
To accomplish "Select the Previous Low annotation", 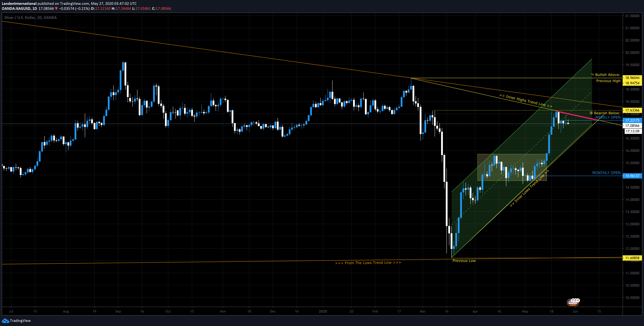I will (x=464, y=261).
